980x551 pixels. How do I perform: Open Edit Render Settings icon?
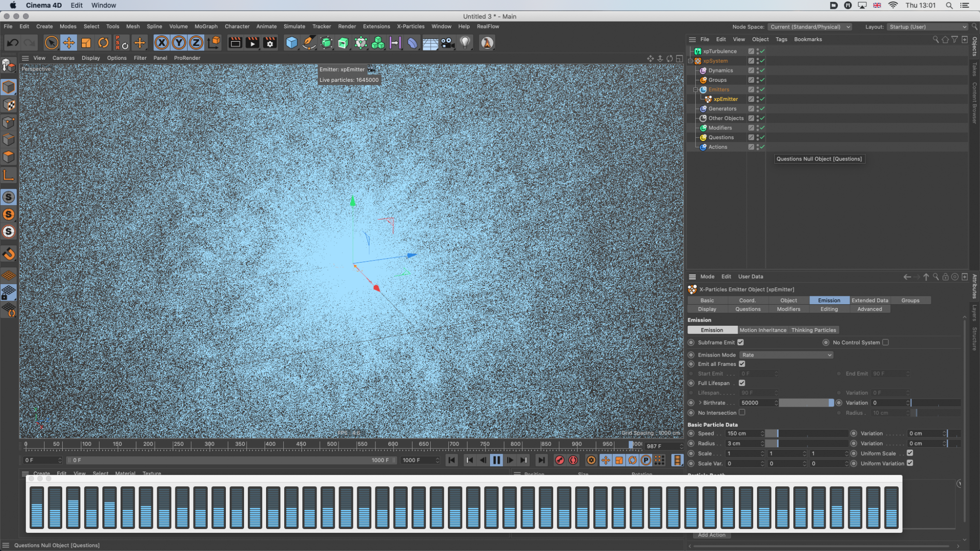(x=270, y=43)
